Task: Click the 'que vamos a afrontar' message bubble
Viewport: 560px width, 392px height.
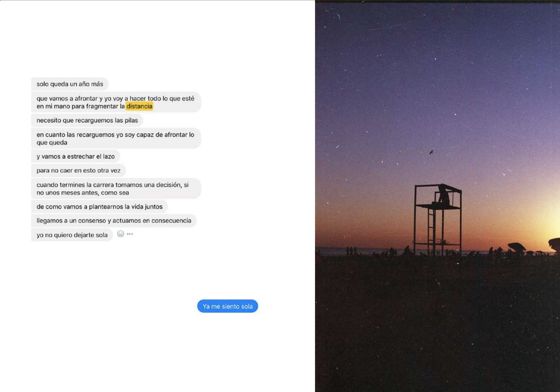Action: pos(116,102)
